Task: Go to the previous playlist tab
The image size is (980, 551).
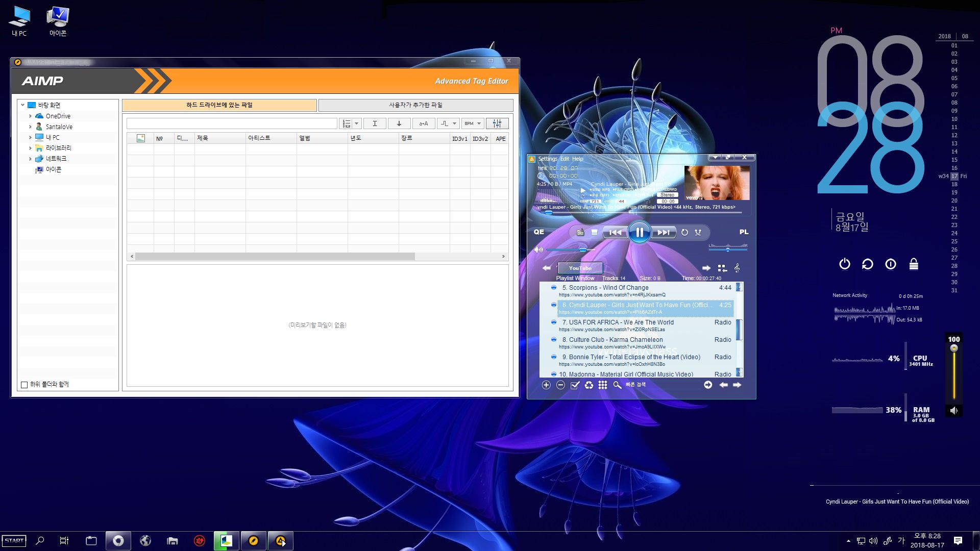Action: point(547,268)
